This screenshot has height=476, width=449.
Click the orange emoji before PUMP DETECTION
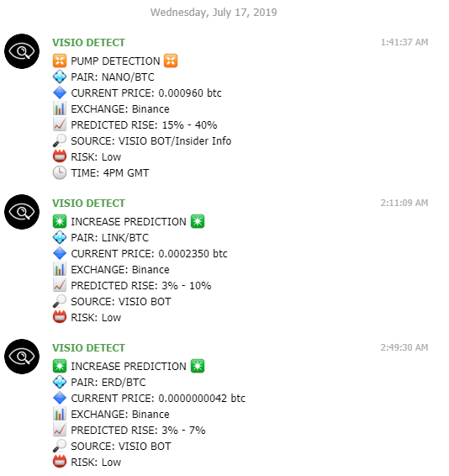60,61
